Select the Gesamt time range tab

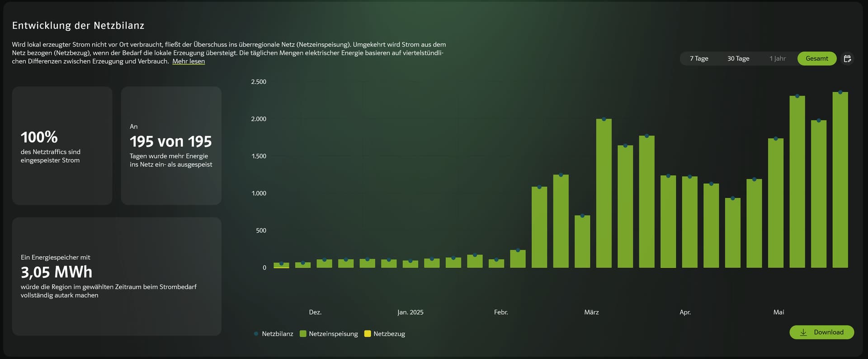point(816,59)
